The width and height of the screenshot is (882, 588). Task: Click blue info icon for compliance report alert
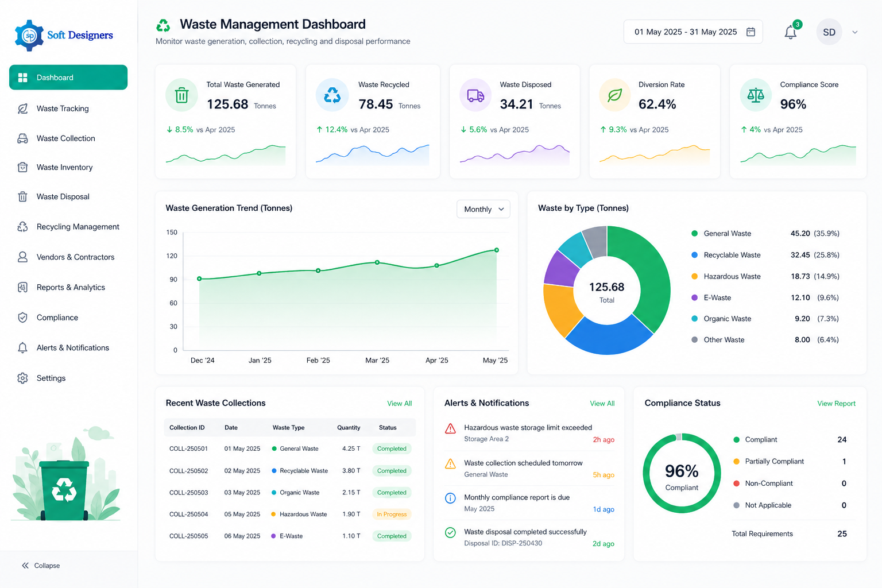(x=451, y=498)
